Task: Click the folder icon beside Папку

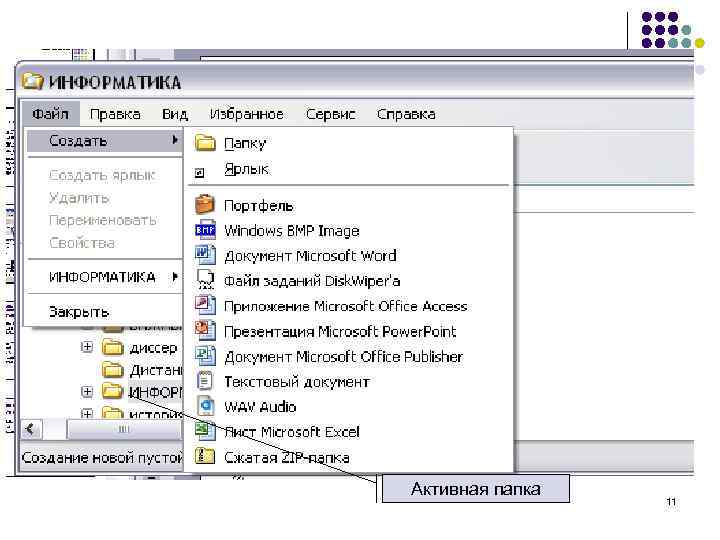Action: (205, 143)
